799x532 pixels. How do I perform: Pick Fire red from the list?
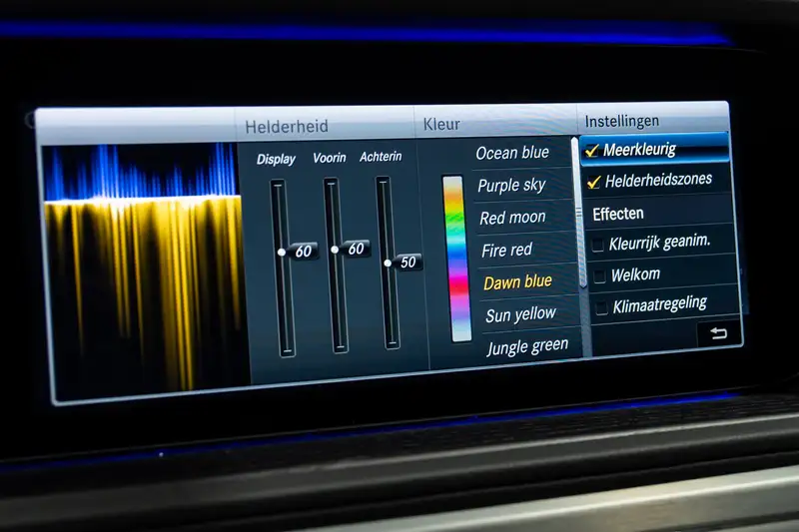coord(507,250)
